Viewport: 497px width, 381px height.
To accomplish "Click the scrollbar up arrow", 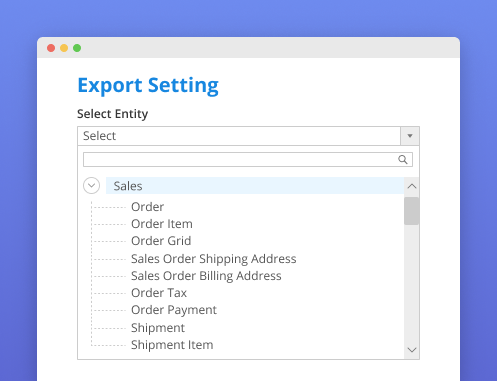I will click(x=412, y=186).
